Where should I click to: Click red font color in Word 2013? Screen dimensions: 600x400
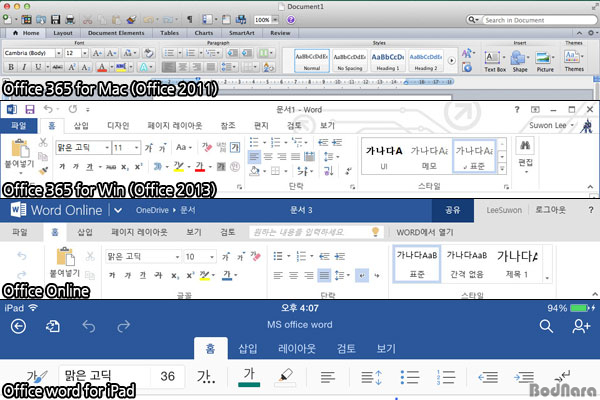pyautogui.click(x=200, y=166)
